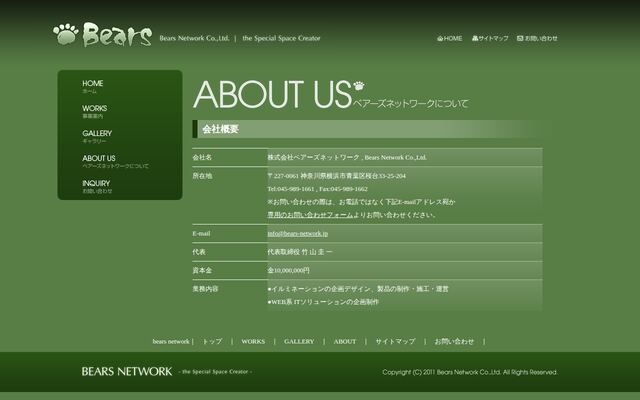Open the 専用のお問い合わせフォーム link
This screenshot has height=400, width=640.
tap(310, 215)
